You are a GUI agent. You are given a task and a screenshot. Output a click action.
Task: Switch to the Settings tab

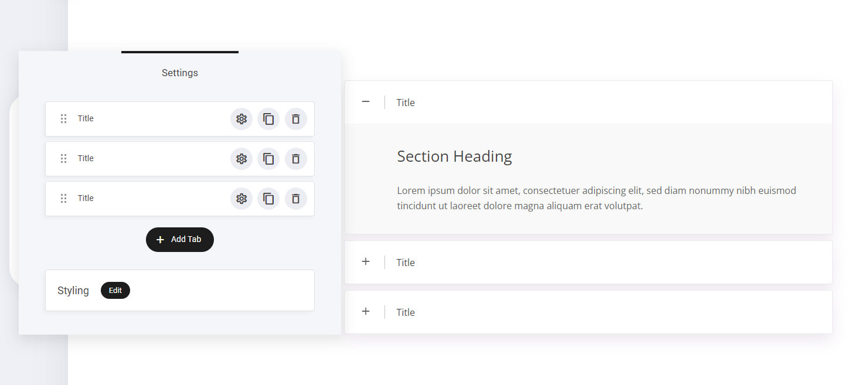pyautogui.click(x=180, y=73)
